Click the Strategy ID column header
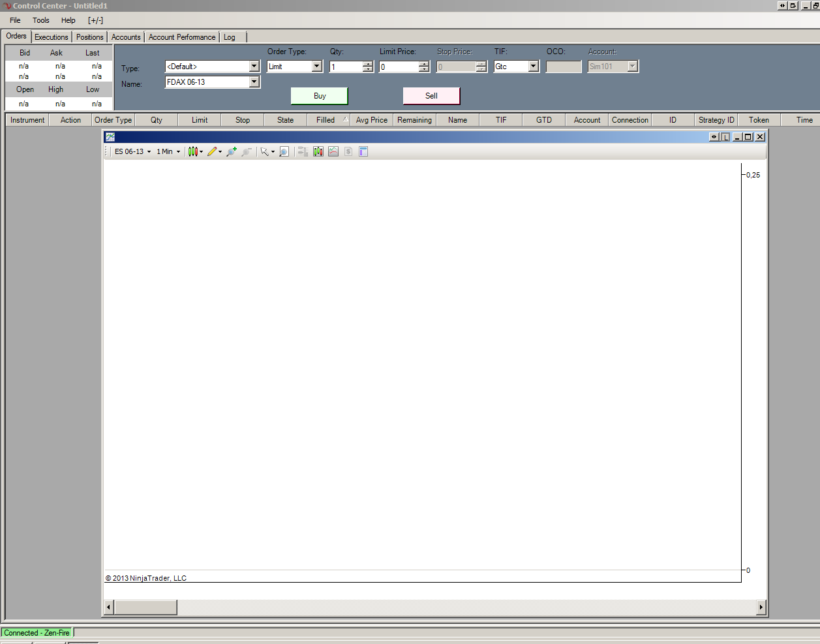 click(x=716, y=120)
